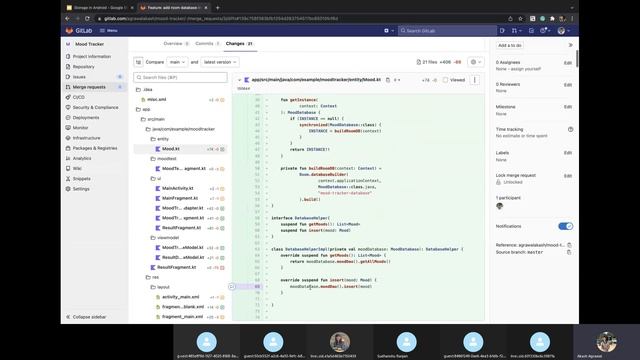The width and height of the screenshot is (640, 360).
Task: Click the Add a to do button
Action: point(509,45)
